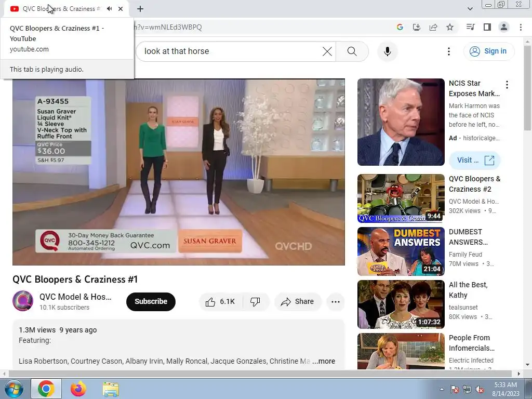
Task: Open the clock showing 5:33 AM
Action: [x=506, y=389]
